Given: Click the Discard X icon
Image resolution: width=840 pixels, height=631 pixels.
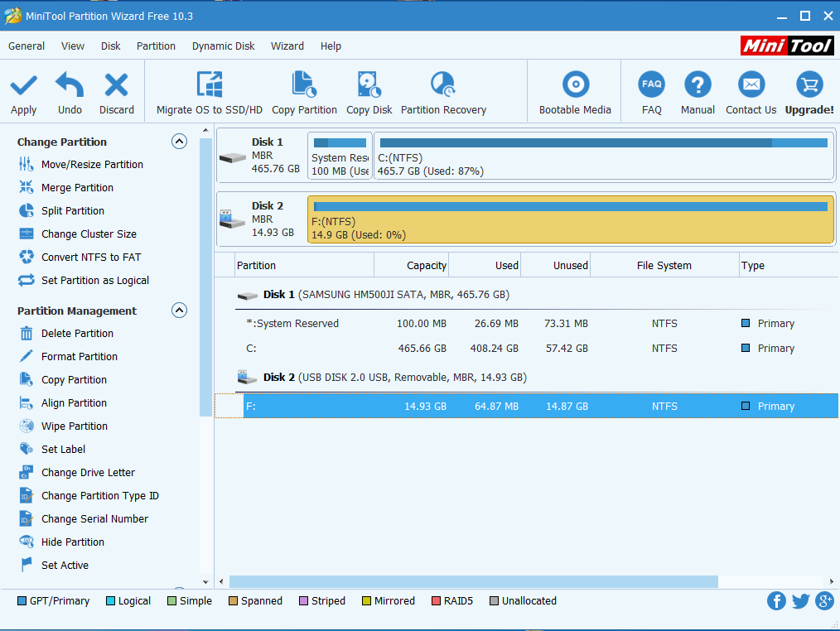Looking at the screenshot, I should click(x=116, y=84).
